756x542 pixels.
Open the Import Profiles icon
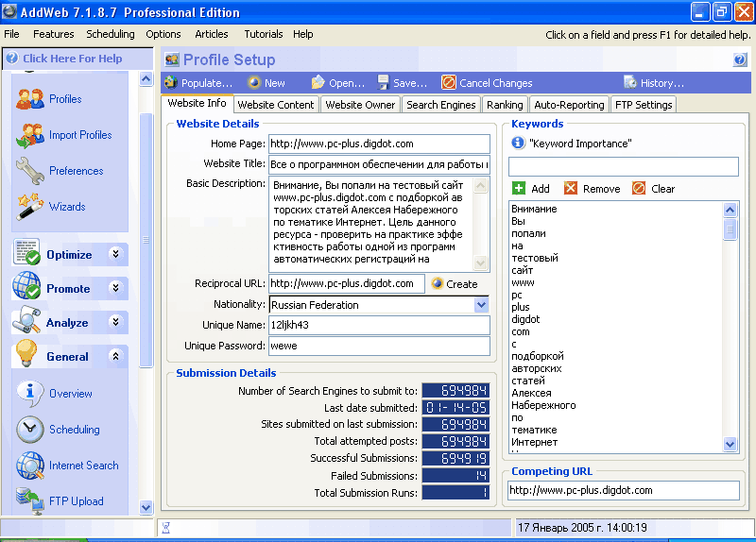[x=30, y=135]
